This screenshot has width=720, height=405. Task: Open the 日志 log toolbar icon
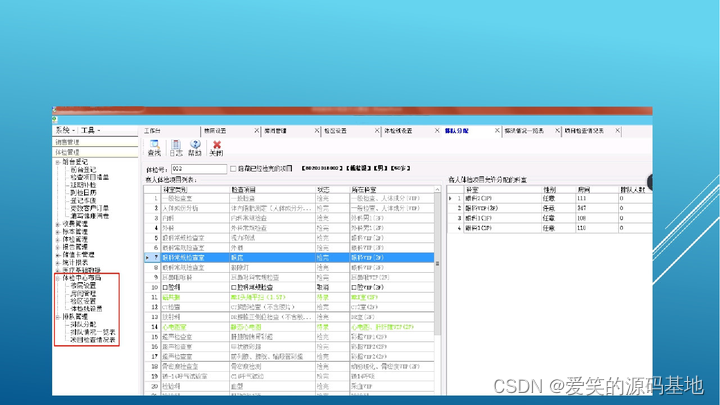[176, 148]
